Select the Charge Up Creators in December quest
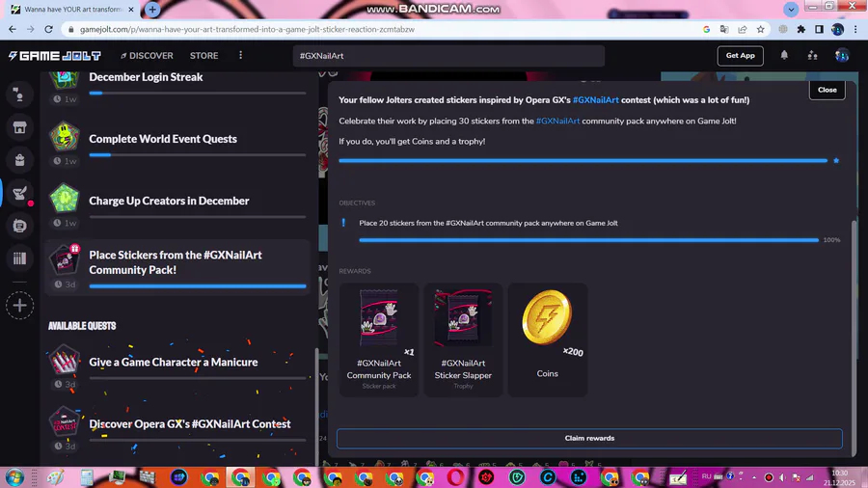 pyautogui.click(x=169, y=201)
